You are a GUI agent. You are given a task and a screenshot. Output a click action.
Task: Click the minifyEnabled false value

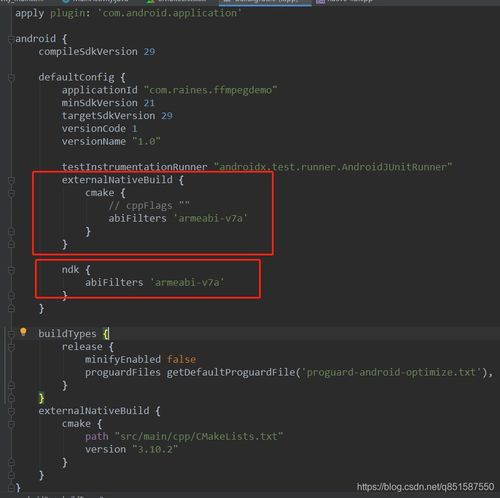(181, 360)
